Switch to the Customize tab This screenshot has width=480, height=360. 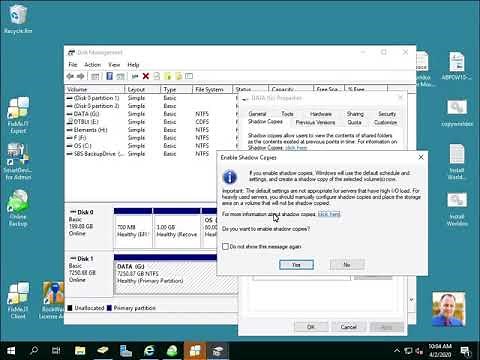(x=385, y=122)
